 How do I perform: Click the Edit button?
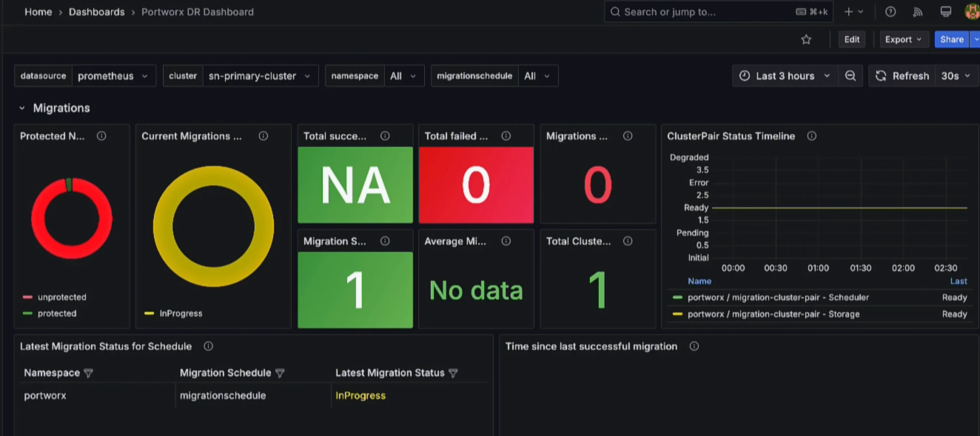(852, 39)
